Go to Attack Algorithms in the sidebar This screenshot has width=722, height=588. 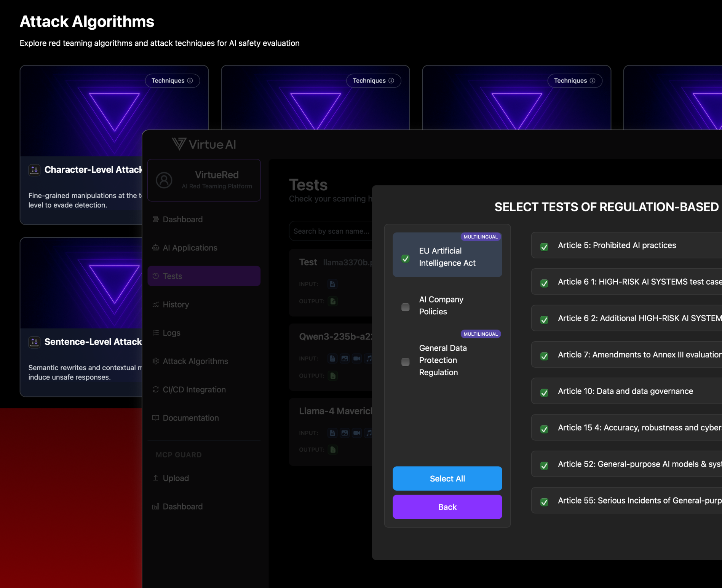coord(204,361)
